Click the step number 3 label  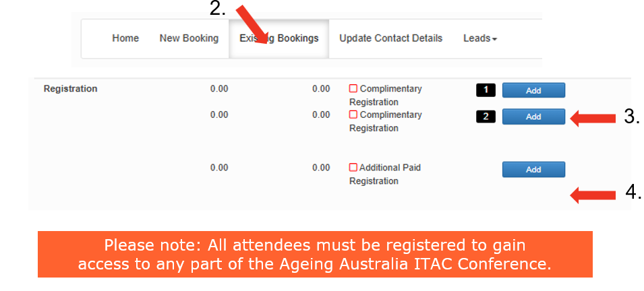[x=632, y=117]
